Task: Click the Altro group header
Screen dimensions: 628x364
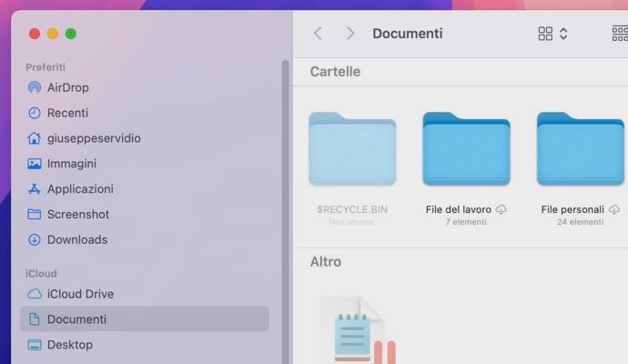Action: pos(326,262)
